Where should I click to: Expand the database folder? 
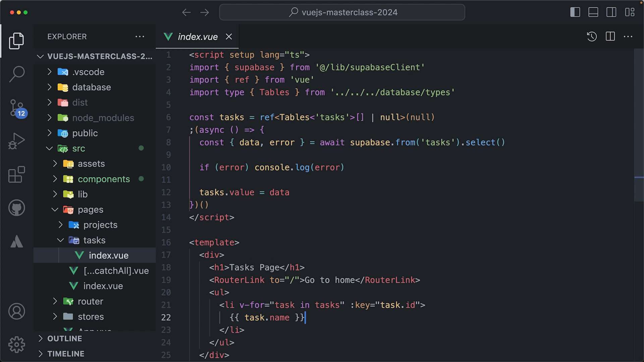[x=91, y=87]
